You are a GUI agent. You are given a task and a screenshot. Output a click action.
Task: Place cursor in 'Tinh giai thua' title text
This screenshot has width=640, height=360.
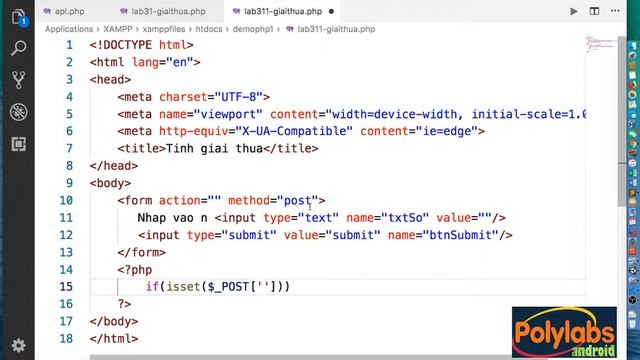coord(214,148)
